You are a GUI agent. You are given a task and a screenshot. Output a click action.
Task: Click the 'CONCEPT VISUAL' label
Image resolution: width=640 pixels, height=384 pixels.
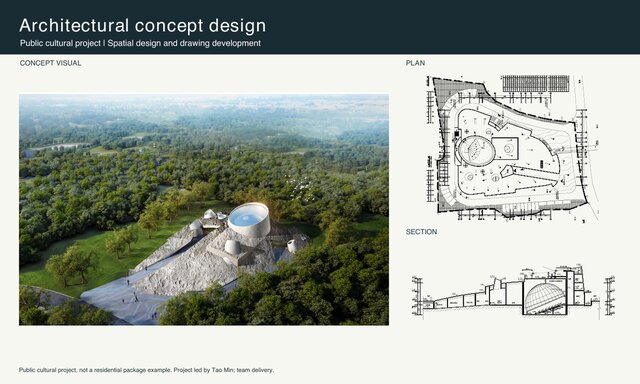(50, 63)
